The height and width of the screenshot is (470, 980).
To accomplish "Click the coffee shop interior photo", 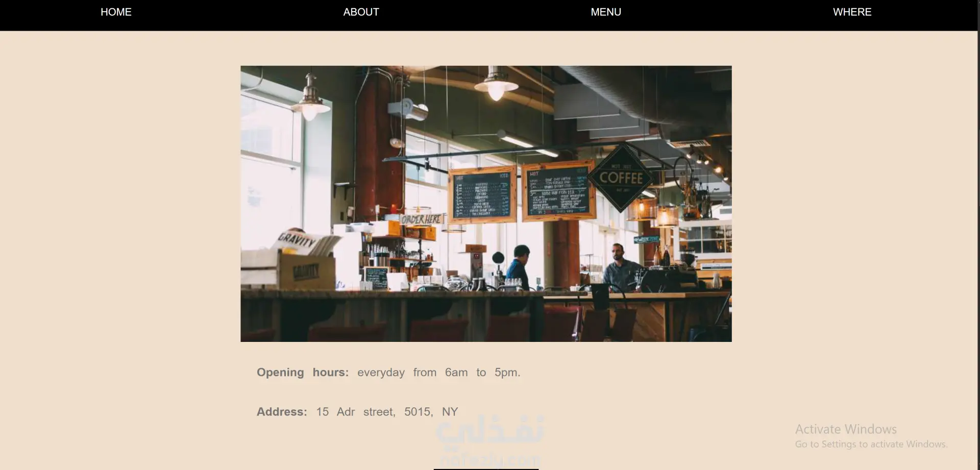I will [486, 204].
